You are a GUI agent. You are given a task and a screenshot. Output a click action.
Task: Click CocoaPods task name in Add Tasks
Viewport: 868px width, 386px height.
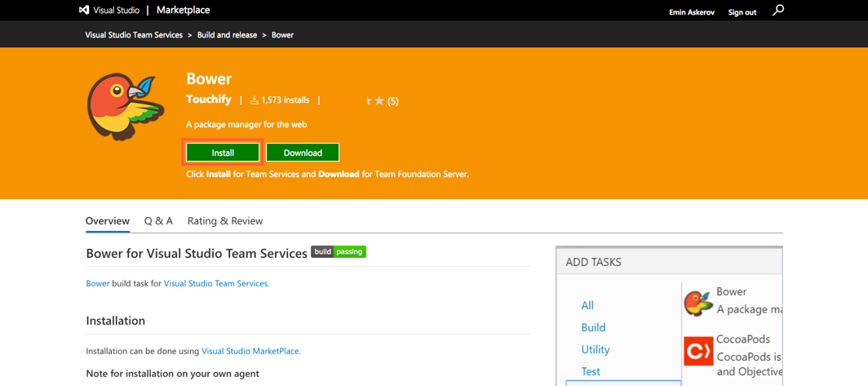(743, 339)
